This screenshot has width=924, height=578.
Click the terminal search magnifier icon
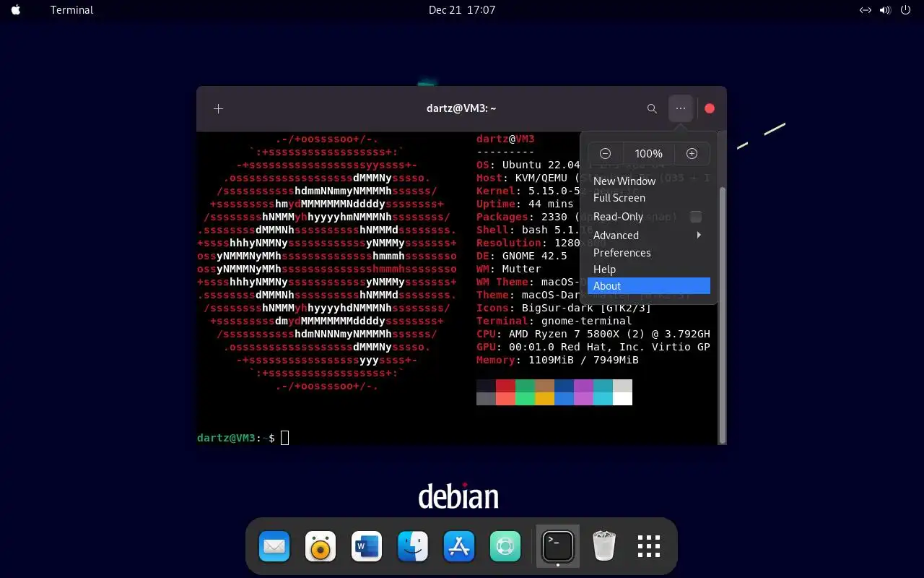click(652, 108)
